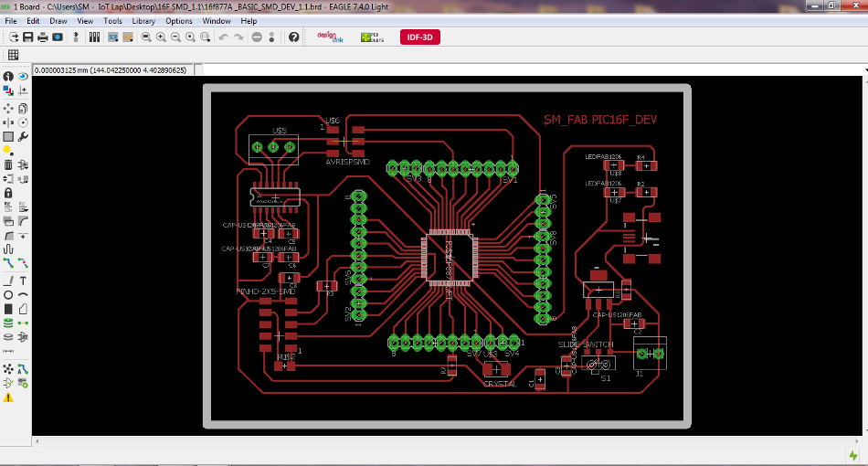Select the Mirror tool

click(x=8, y=122)
